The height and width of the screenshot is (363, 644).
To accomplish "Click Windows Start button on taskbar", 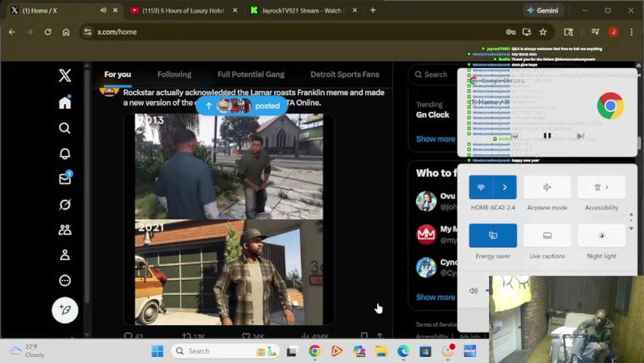I will pyautogui.click(x=157, y=351).
